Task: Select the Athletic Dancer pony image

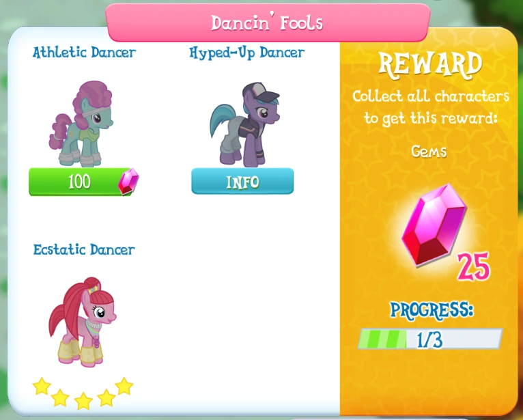Action: point(81,124)
